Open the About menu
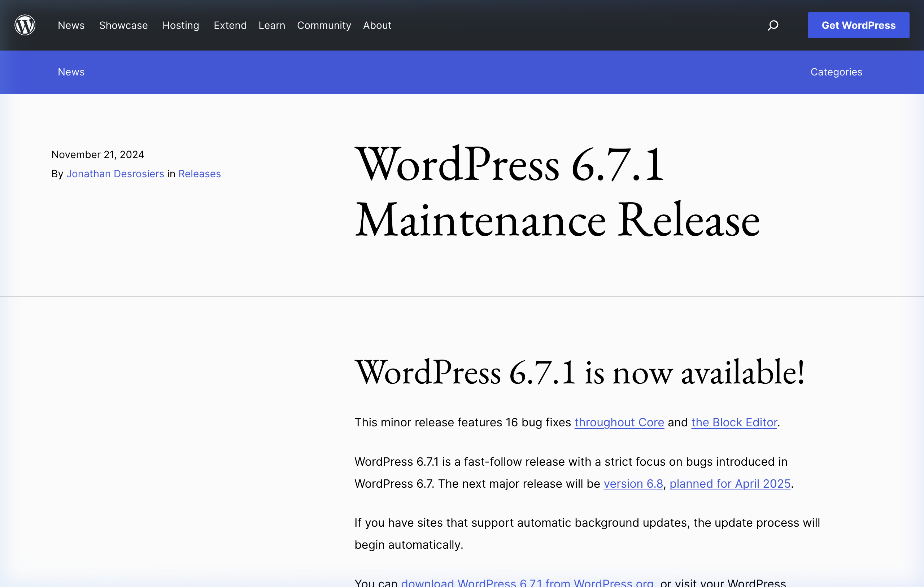The height and width of the screenshot is (587, 924). pyautogui.click(x=377, y=25)
